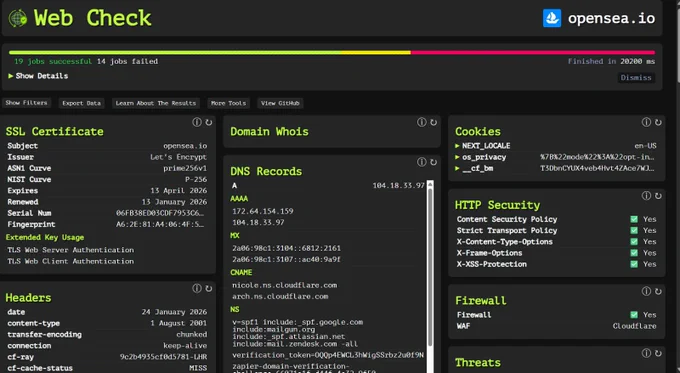
Task: Open info icon on Firewall card
Action: [646, 291]
